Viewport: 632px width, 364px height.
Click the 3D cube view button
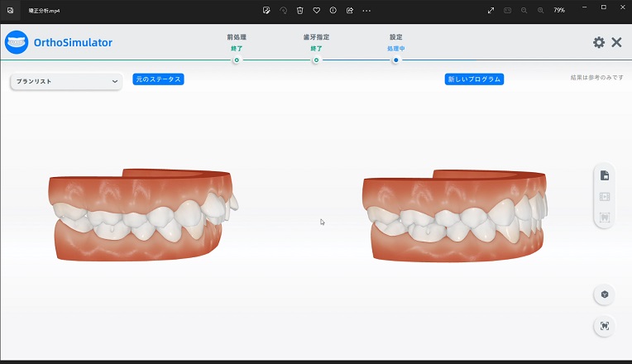coord(604,295)
